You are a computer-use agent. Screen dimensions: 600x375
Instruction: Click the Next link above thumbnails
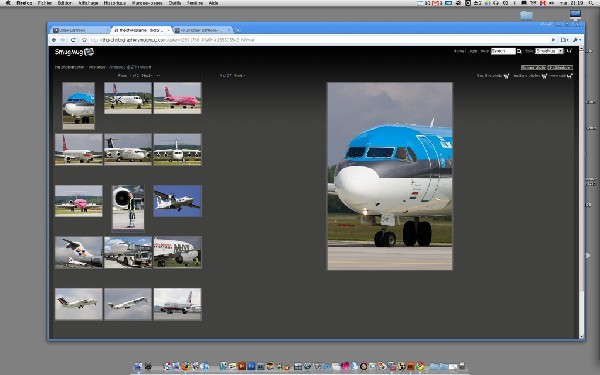[x=146, y=76]
